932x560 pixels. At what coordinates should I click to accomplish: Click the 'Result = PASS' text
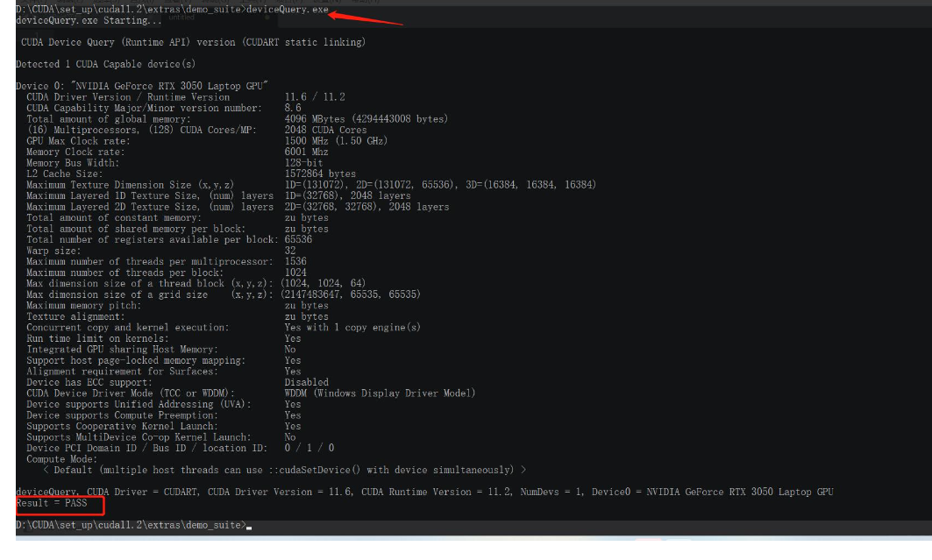[52, 504]
